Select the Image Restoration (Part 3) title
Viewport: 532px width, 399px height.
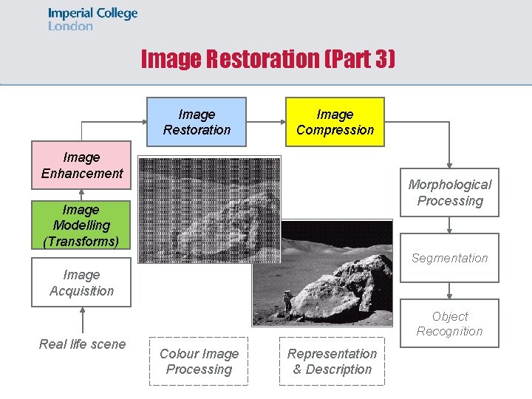click(x=268, y=58)
